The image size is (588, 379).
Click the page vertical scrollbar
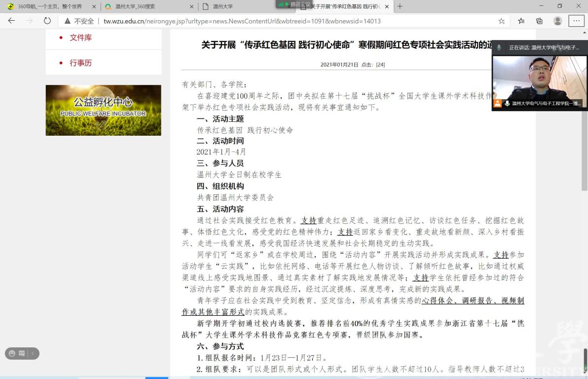click(x=585, y=148)
